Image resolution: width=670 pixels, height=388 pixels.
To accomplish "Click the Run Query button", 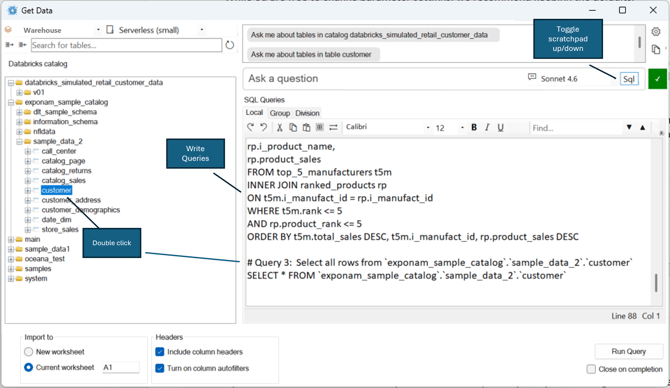I will tap(629, 351).
